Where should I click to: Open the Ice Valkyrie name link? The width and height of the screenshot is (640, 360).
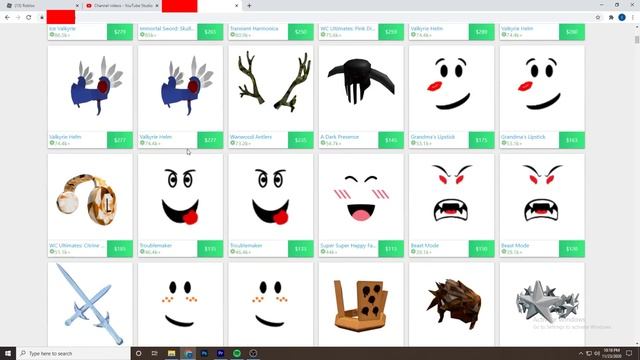tap(62, 29)
